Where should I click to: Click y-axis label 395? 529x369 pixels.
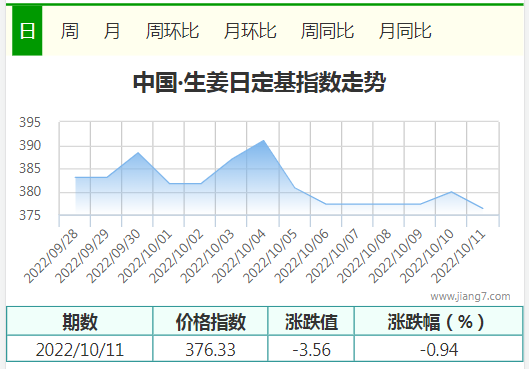[30, 122]
